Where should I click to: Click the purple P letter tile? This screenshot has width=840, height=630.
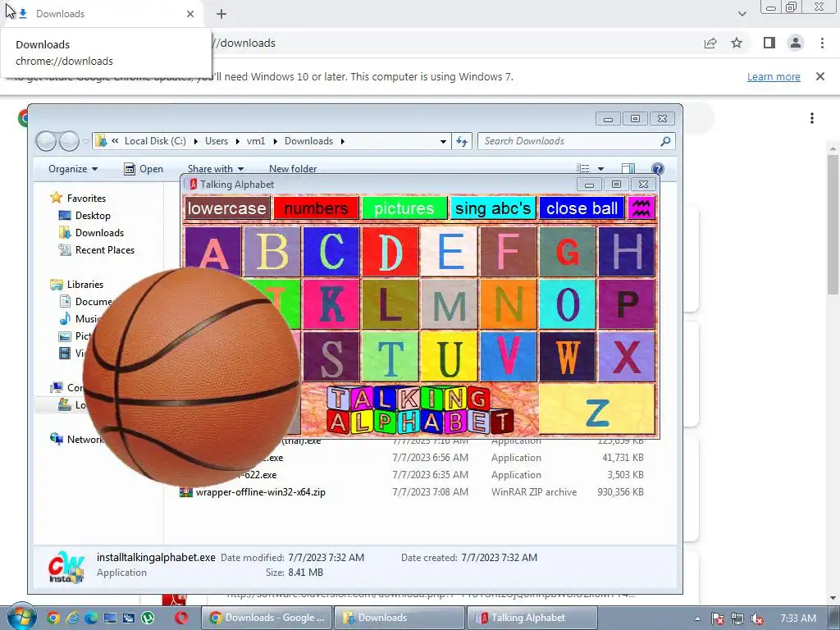point(627,304)
